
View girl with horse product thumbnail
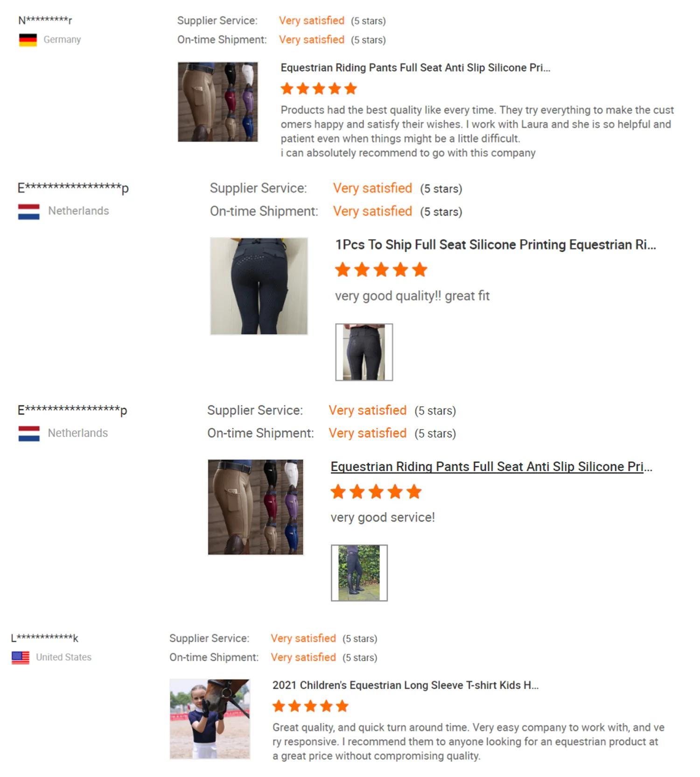tap(210, 719)
